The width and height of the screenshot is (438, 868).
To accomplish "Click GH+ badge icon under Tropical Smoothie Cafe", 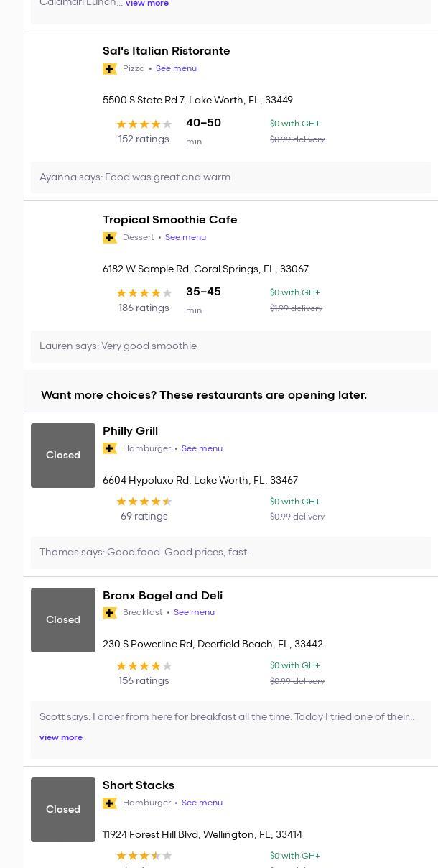I will pos(110,238).
